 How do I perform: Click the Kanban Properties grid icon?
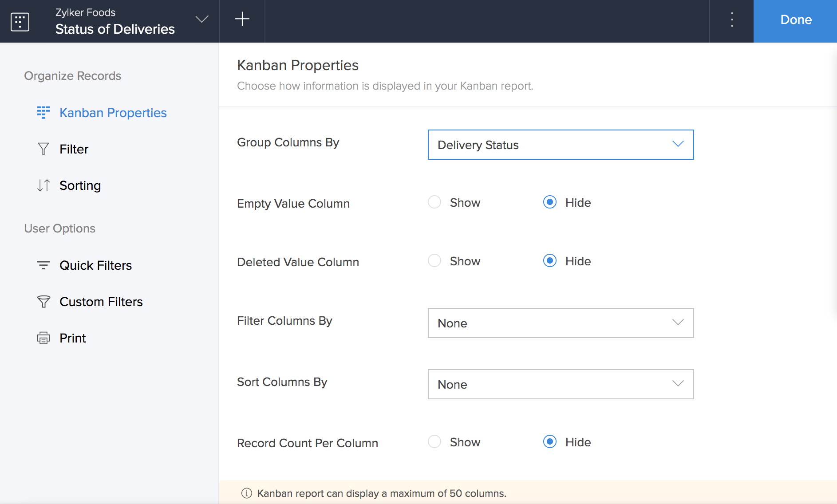[43, 113]
